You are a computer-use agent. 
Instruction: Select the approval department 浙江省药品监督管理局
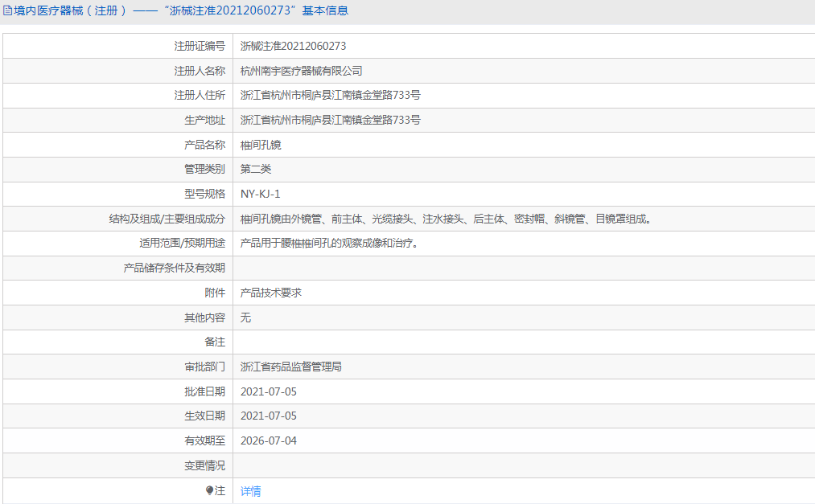(x=291, y=367)
